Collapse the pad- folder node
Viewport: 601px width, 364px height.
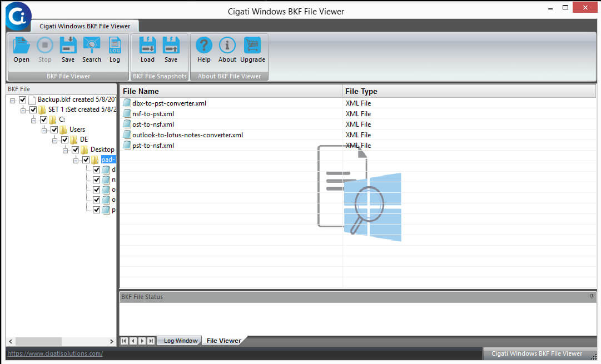tap(76, 160)
